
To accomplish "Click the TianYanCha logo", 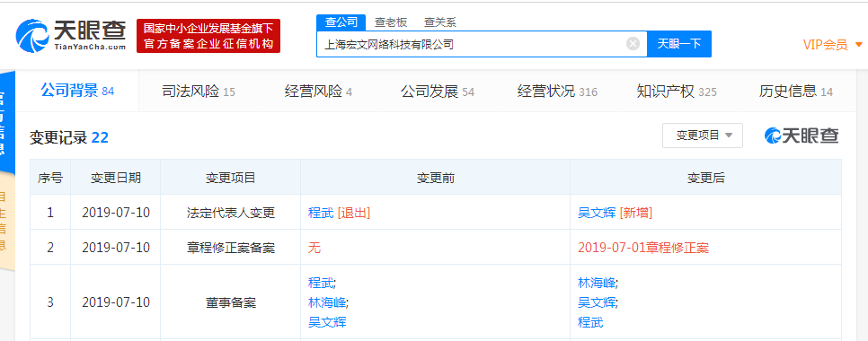I will pyautogui.click(x=71, y=37).
